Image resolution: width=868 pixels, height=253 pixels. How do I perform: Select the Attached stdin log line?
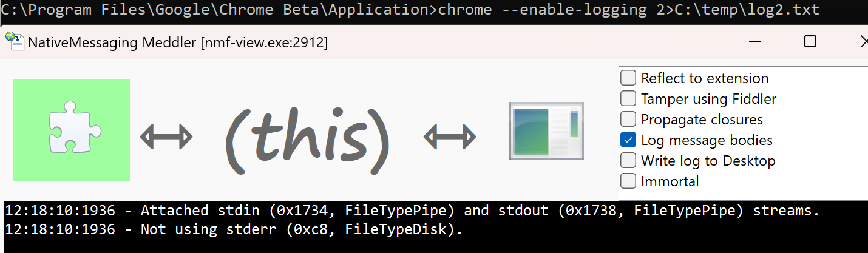click(x=412, y=211)
